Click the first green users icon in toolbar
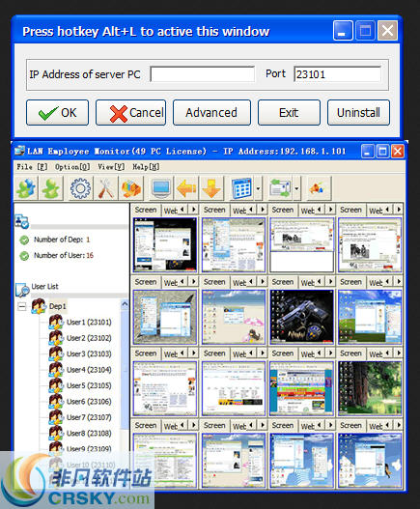 pyautogui.click(x=26, y=188)
